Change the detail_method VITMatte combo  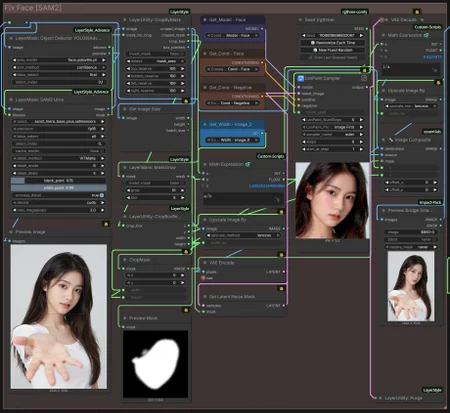click(x=59, y=158)
